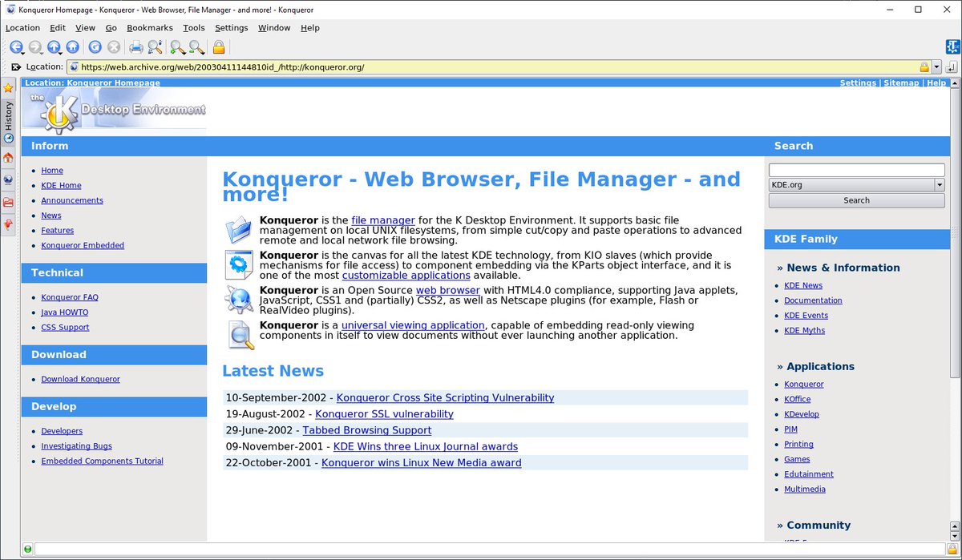
Task: Open the View menu
Action: point(85,27)
